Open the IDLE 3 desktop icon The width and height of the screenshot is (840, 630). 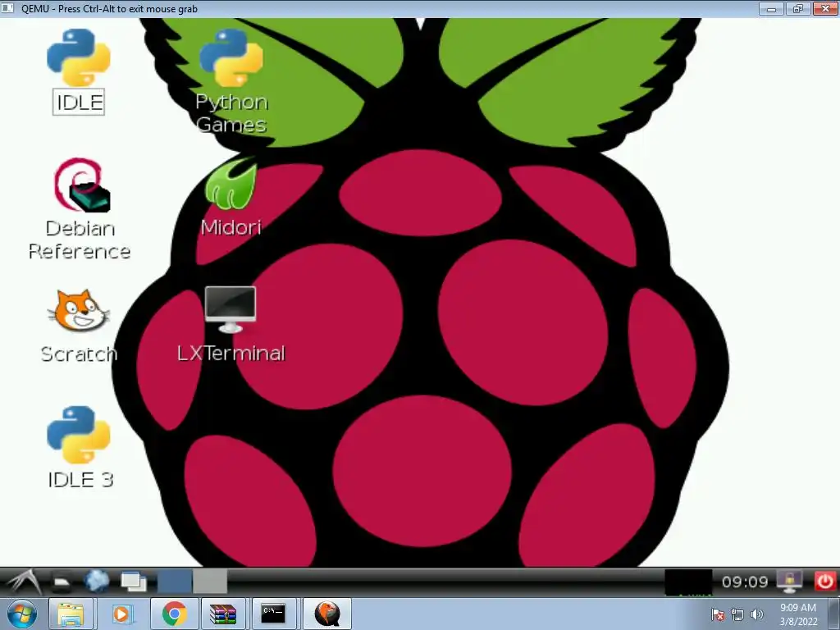click(x=80, y=447)
